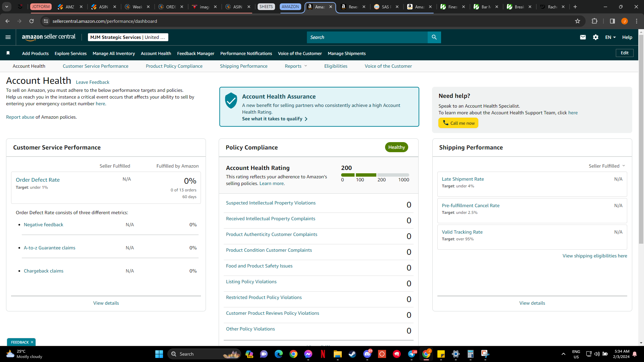Click the Windows taskbar Search box
The width and height of the screenshot is (644, 362).
[x=204, y=354]
